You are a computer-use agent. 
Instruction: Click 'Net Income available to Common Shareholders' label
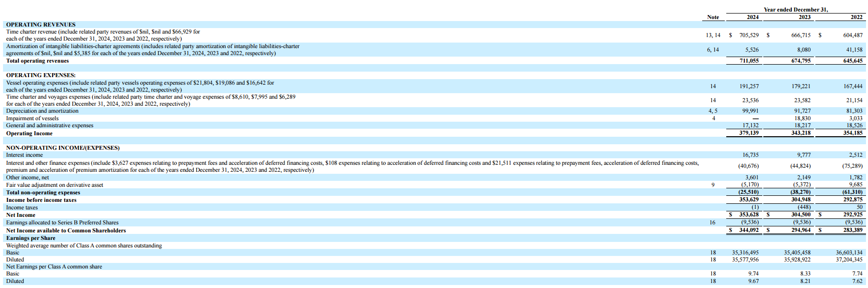[66, 231]
